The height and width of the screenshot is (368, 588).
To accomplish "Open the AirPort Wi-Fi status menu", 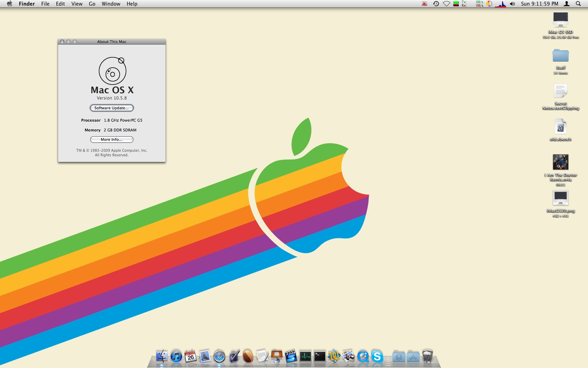I will tap(447, 4).
